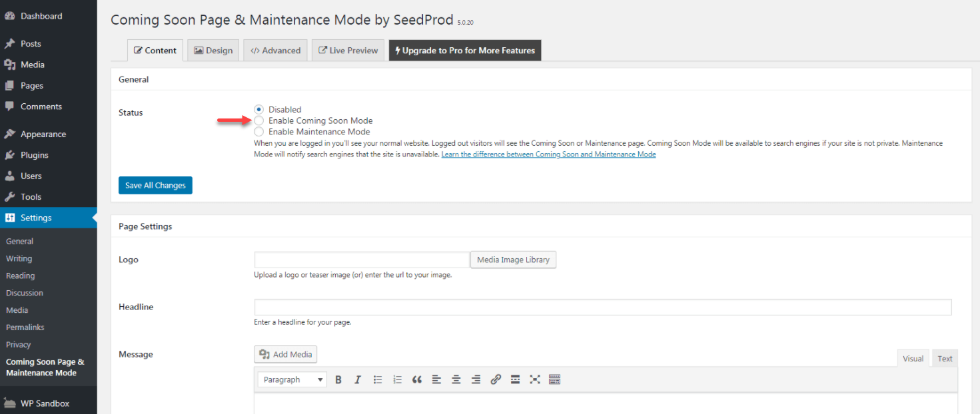The width and height of the screenshot is (980, 414).
Task: Switch editor to Text mode
Action: [945, 358]
